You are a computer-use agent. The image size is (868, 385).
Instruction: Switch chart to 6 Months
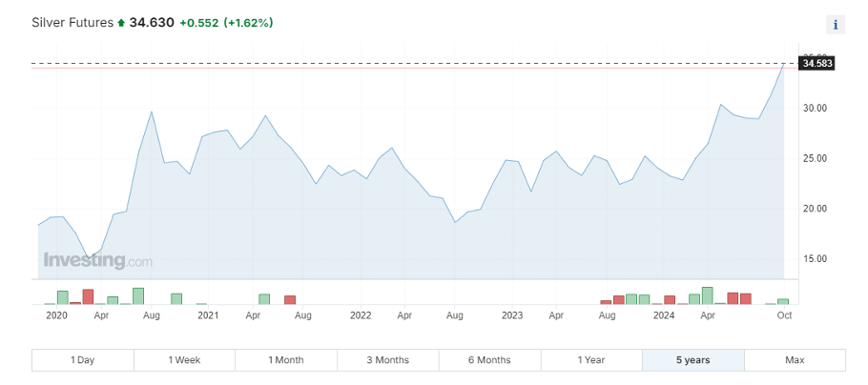[489, 360]
